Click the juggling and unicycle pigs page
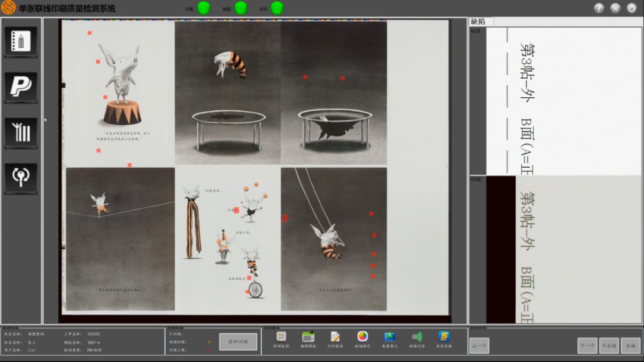Image resolution: width=644 pixels, height=362 pixels. pyautogui.click(x=228, y=239)
